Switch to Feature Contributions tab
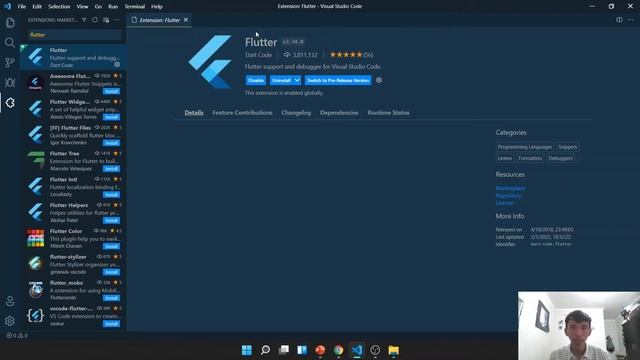This screenshot has height=360, width=640. point(242,113)
